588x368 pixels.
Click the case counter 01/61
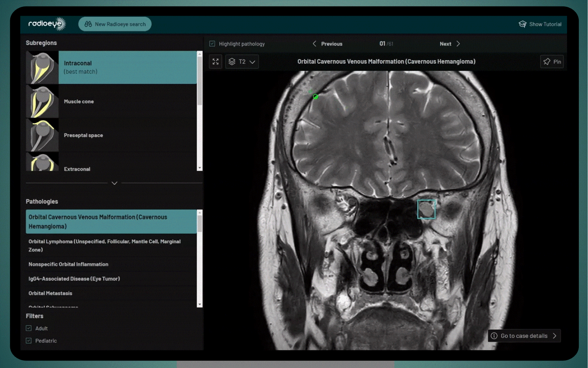click(x=386, y=44)
